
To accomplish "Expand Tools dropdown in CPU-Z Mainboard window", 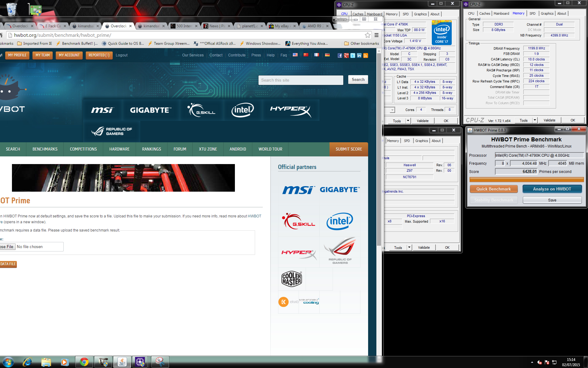I will pos(409,247).
